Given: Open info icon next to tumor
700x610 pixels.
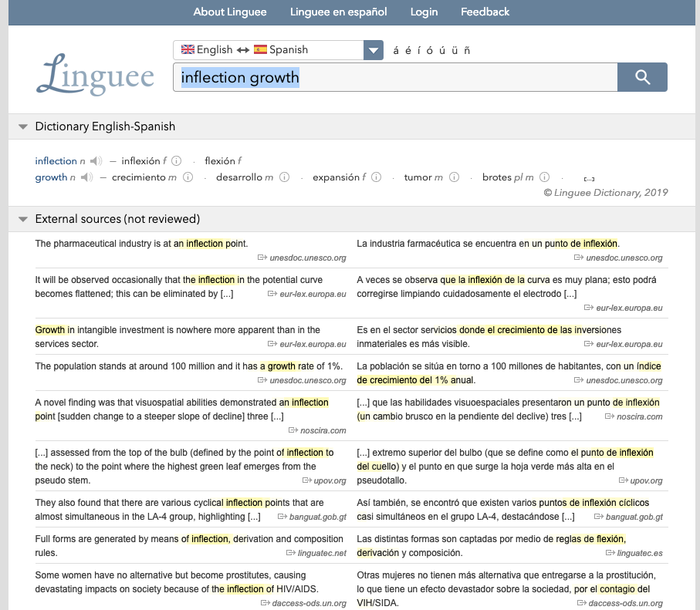Looking at the screenshot, I should point(452,177).
